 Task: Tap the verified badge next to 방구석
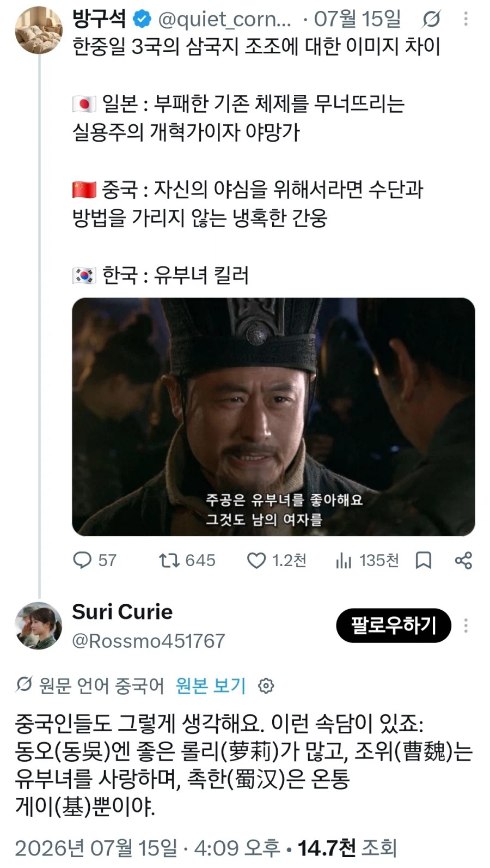pos(142,20)
